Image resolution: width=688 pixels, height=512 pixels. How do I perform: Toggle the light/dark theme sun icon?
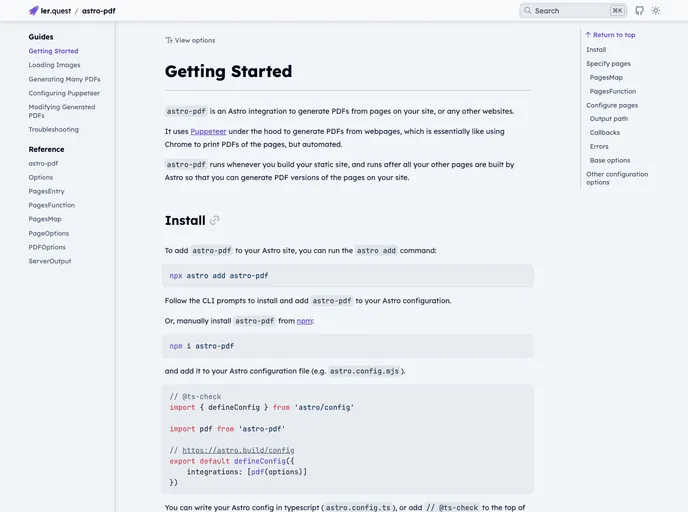pyautogui.click(x=656, y=11)
